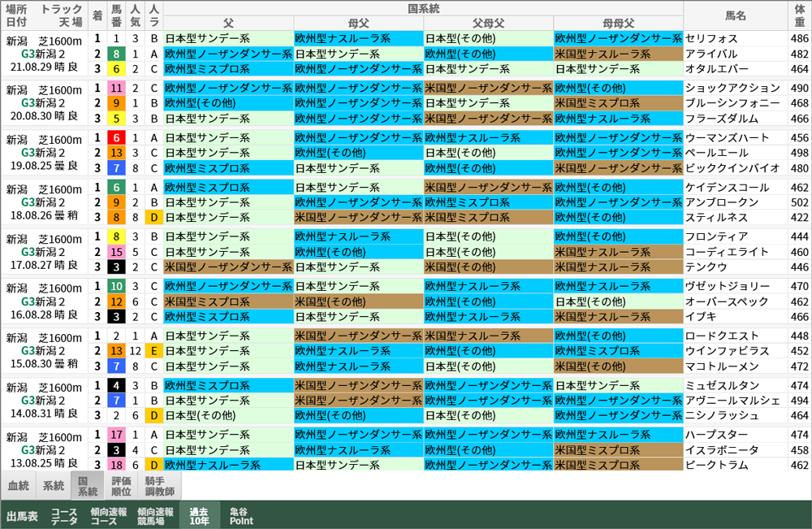Click horse name フラーズダルム
This screenshot has height=529, width=812.
coord(722,119)
